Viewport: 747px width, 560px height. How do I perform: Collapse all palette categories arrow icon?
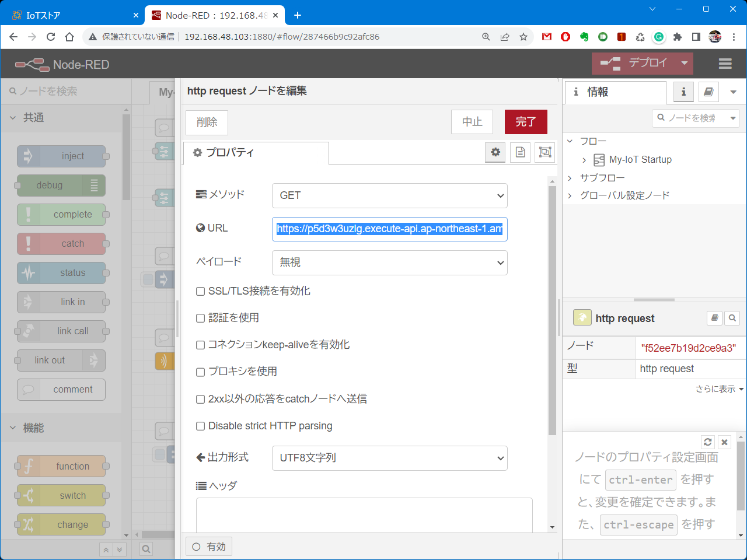point(106,549)
